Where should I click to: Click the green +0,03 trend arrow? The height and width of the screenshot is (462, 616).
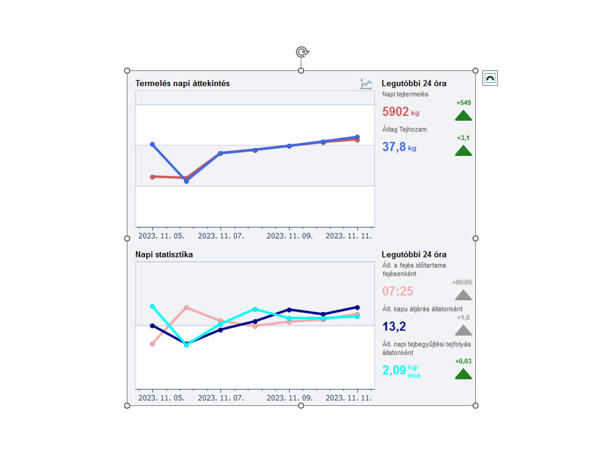462,373
